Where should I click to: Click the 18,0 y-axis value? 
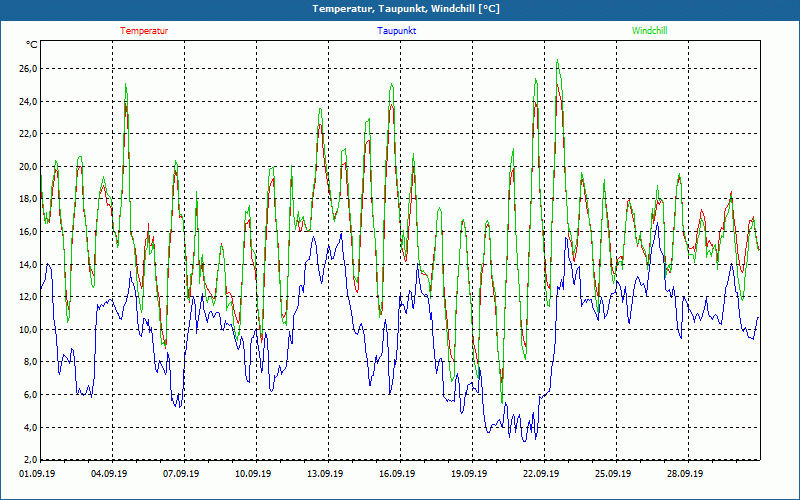(29, 199)
